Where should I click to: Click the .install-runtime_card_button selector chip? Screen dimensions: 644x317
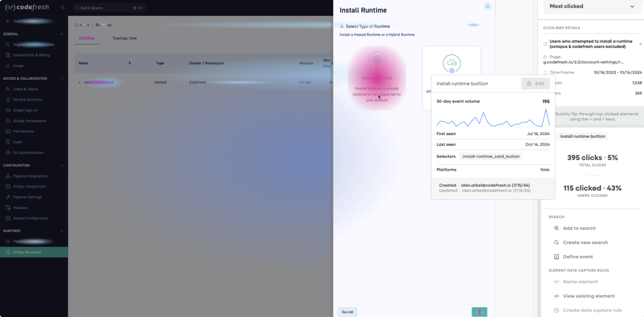pos(491,156)
